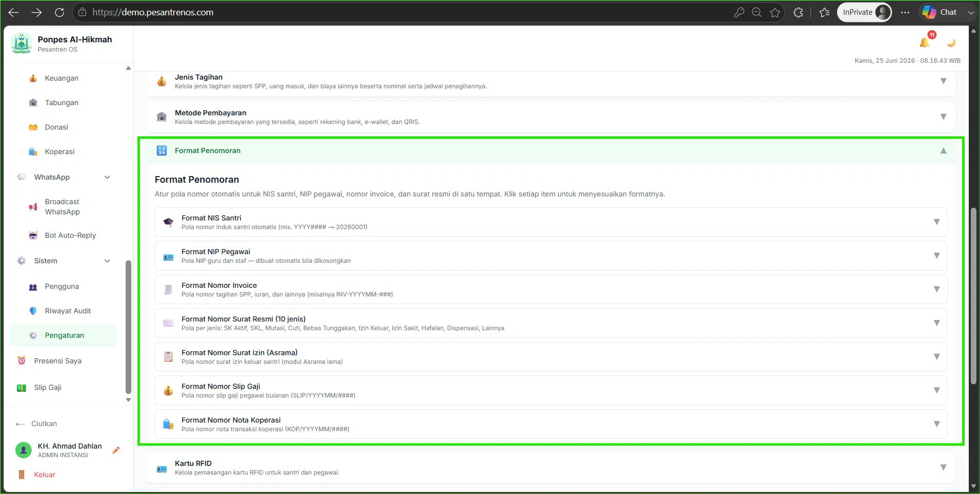Open Pengguna in the sidebar
This screenshot has height=494, width=980.
tap(62, 286)
